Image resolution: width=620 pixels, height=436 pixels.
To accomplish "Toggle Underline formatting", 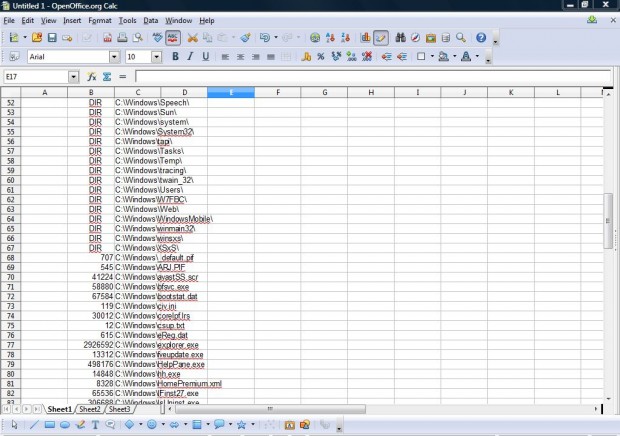I will point(206,57).
